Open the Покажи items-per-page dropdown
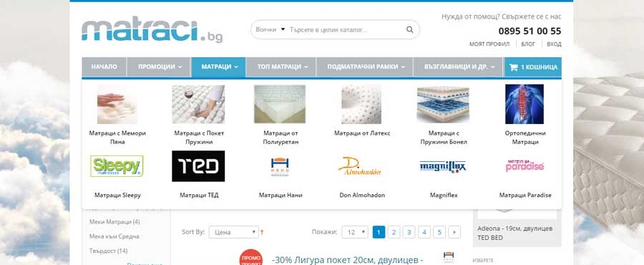Screen dimensions: 644x265 click(x=355, y=232)
